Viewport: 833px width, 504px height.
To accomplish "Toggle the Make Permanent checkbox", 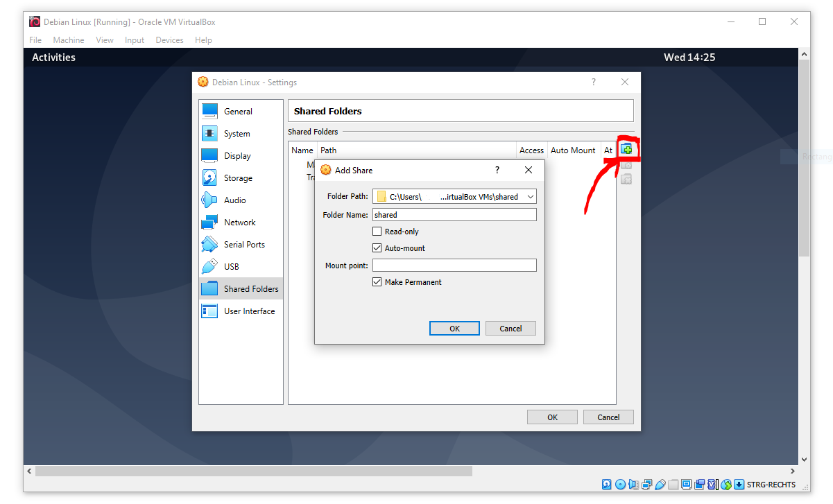I will click(x=377, y=282).
